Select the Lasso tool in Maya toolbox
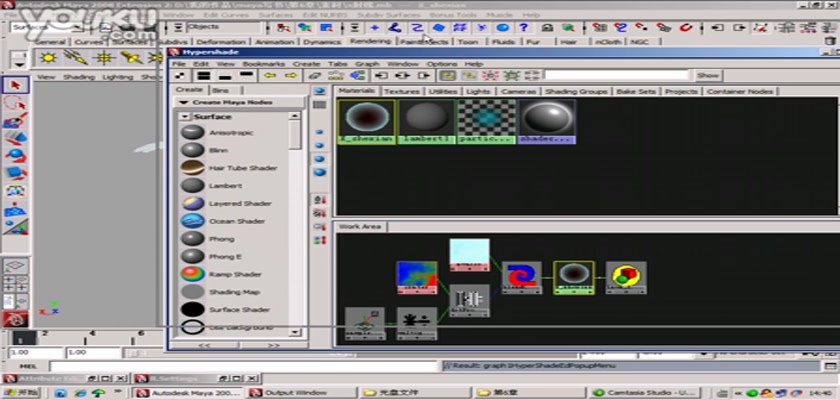This screenshot has width=840, height=400. (16, 103)
